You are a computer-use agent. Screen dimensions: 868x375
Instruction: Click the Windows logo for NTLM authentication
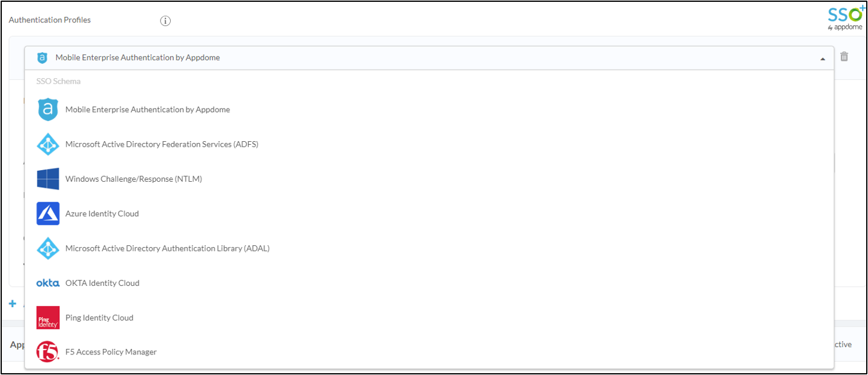(48, 179)
